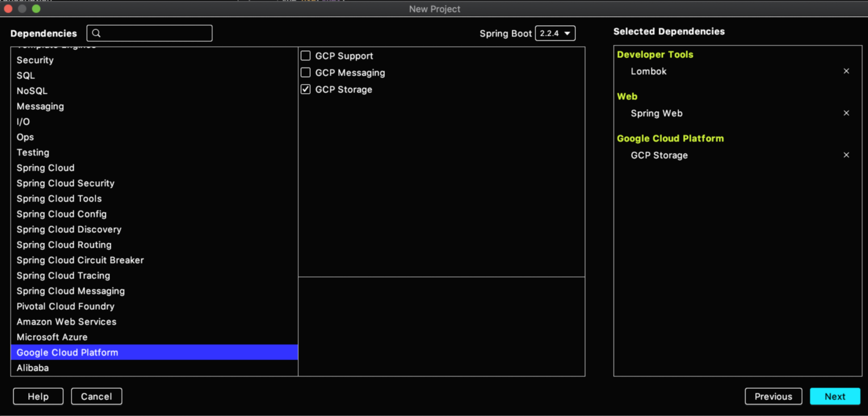Select the Spring Cloud Tracing category
This screenshot has width=868, height=416.
(x=154, y=275)
